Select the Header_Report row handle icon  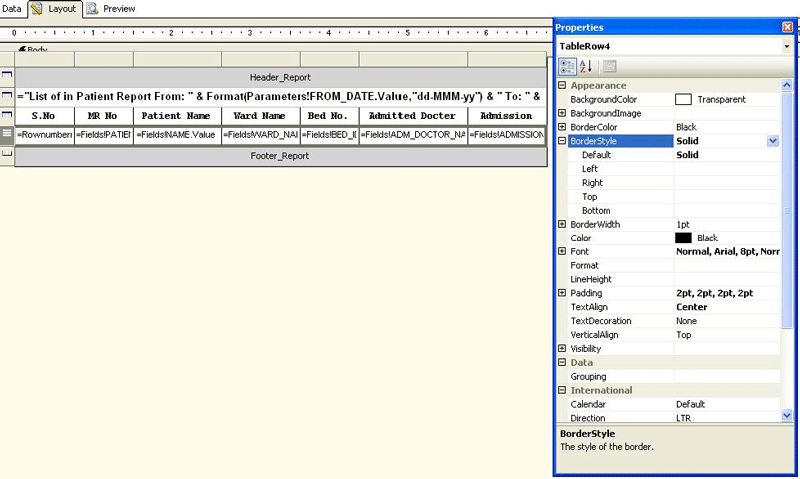[7, 75]
